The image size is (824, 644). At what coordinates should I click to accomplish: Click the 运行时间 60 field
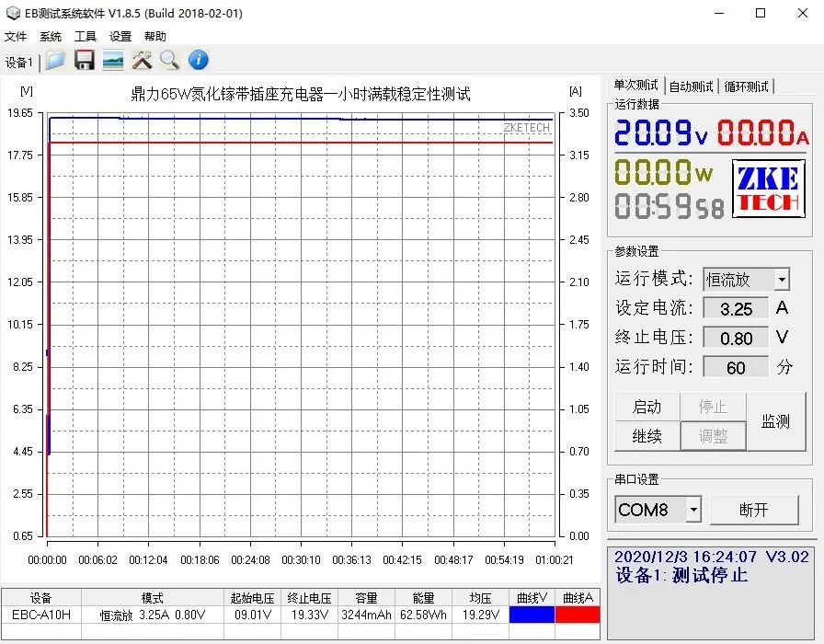coord(736,367)
